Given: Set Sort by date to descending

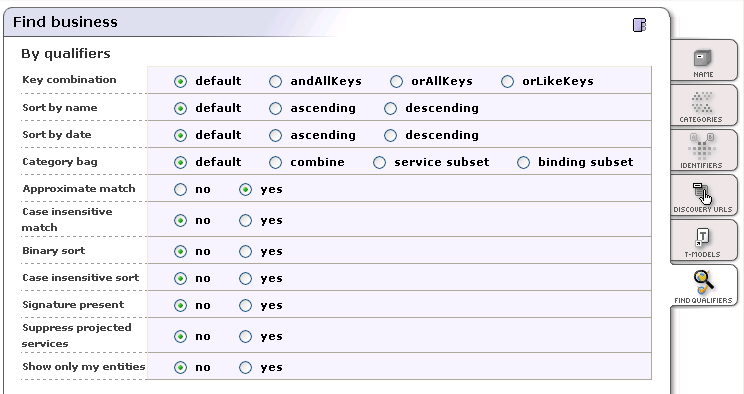Looking at the screenshot, I should tap(390, 136).
